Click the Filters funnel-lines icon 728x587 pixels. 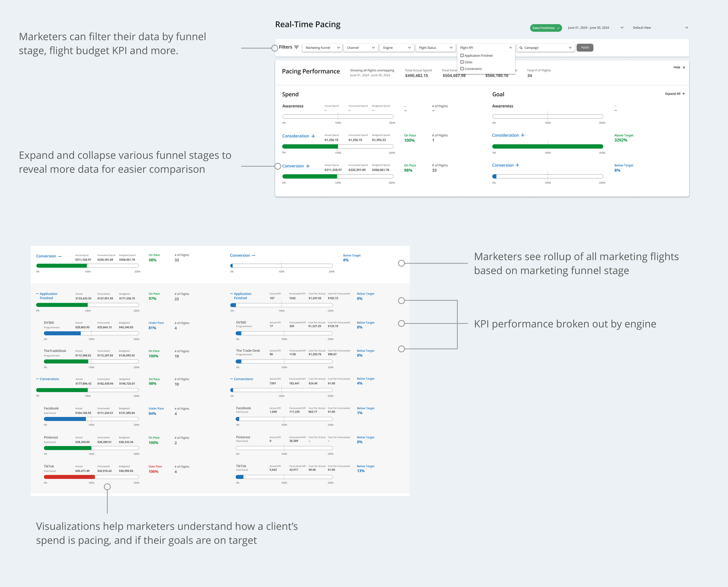[296, 47]
